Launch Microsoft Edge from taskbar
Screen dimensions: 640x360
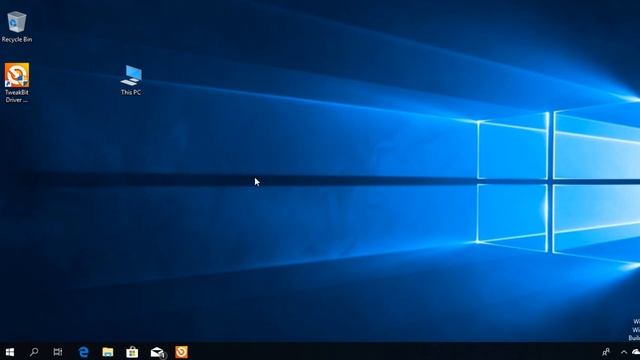(x=84, y=352)
